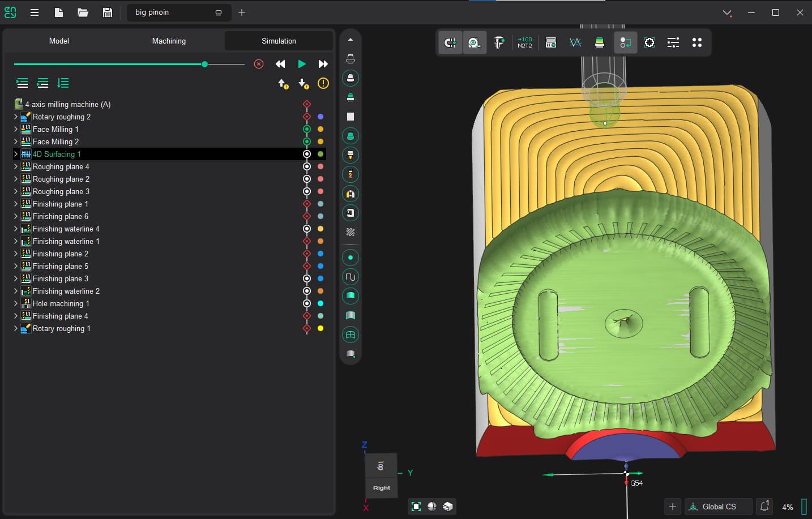Toggle the Face Milling 1 status marker

[307, 129]
